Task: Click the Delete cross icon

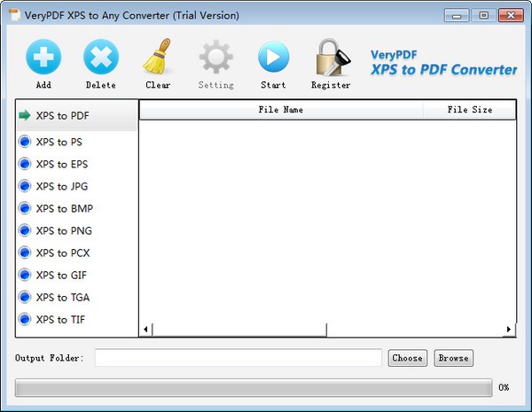Action: tap(101, 58)
